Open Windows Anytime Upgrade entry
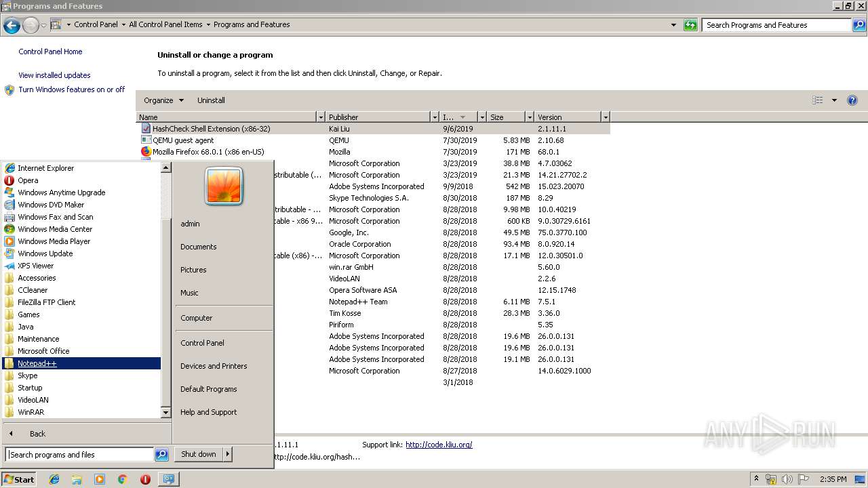 pos(61,192)
